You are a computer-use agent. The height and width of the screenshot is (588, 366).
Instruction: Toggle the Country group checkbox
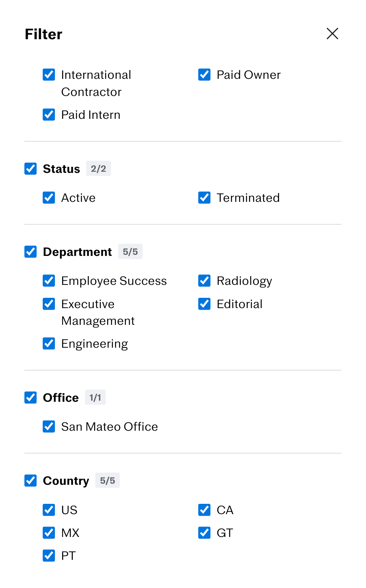point(30,481)
